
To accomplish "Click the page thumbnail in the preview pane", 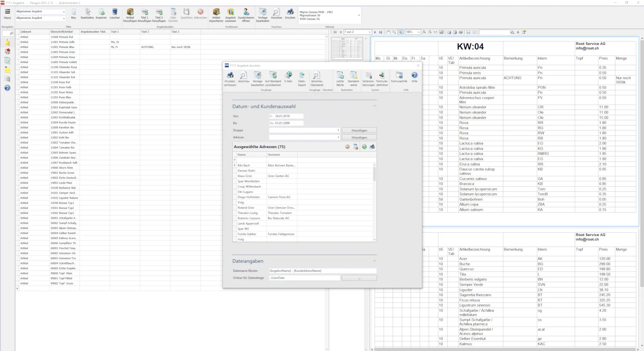I will [x=347, y=49].
